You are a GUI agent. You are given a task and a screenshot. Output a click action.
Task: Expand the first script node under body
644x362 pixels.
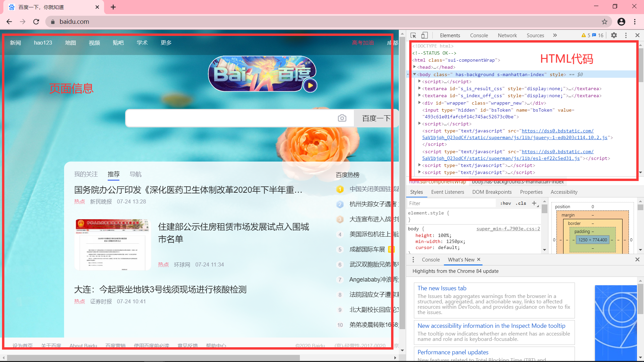click(419, 81)
